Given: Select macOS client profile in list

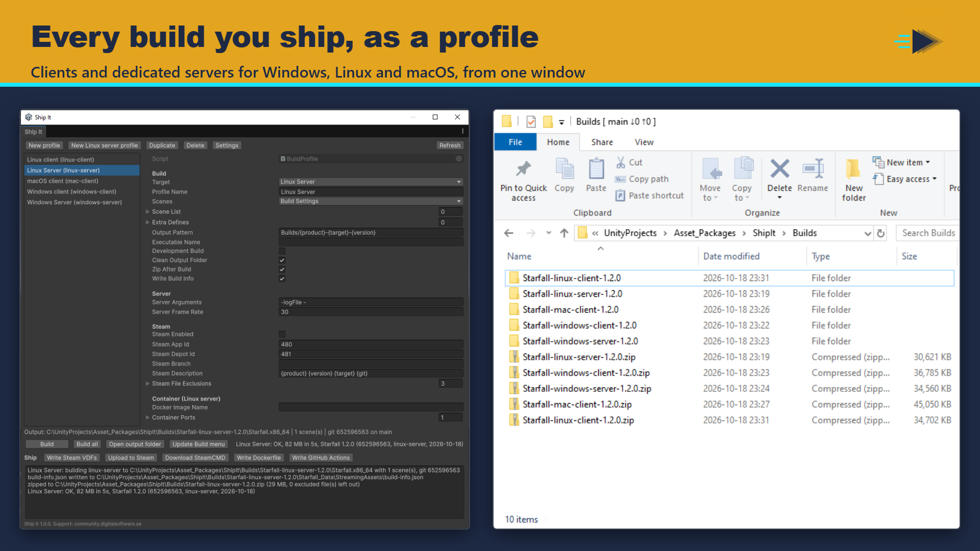Looking at the screenshot, I should (82, 181).
